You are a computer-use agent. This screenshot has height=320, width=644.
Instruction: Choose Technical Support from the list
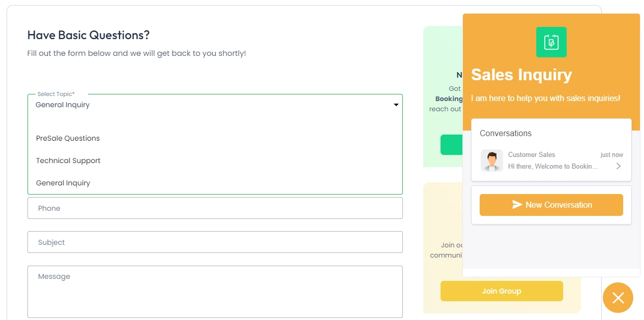(x=68, y=161)
